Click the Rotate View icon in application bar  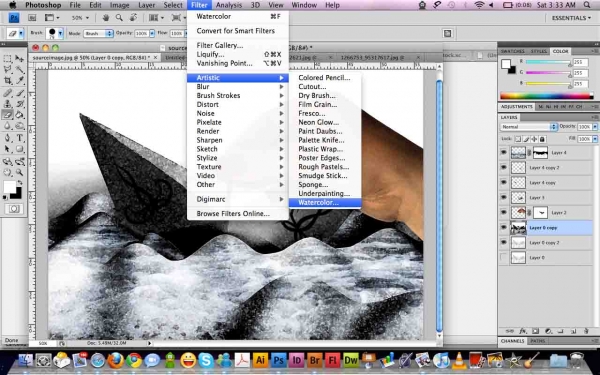click(134, 18)
